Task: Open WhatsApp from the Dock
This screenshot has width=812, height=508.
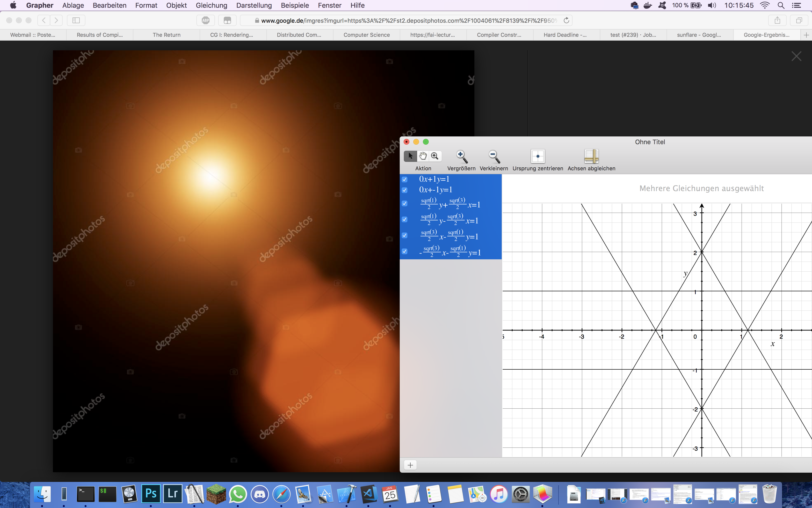Action: [238, 494]
